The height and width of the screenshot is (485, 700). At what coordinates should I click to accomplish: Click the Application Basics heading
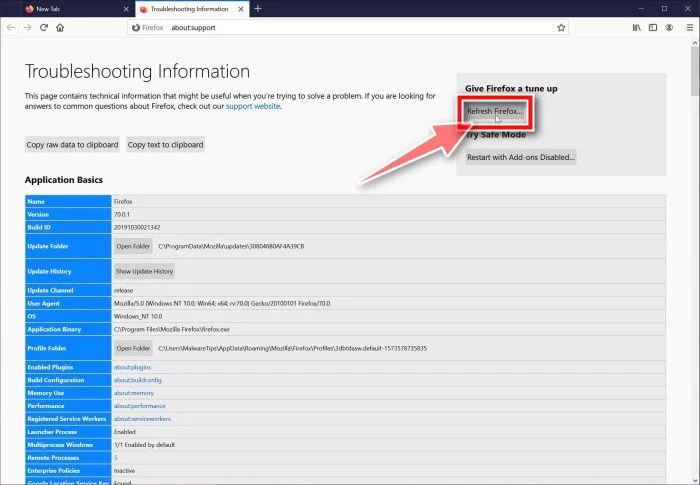[x=64, y=180]
